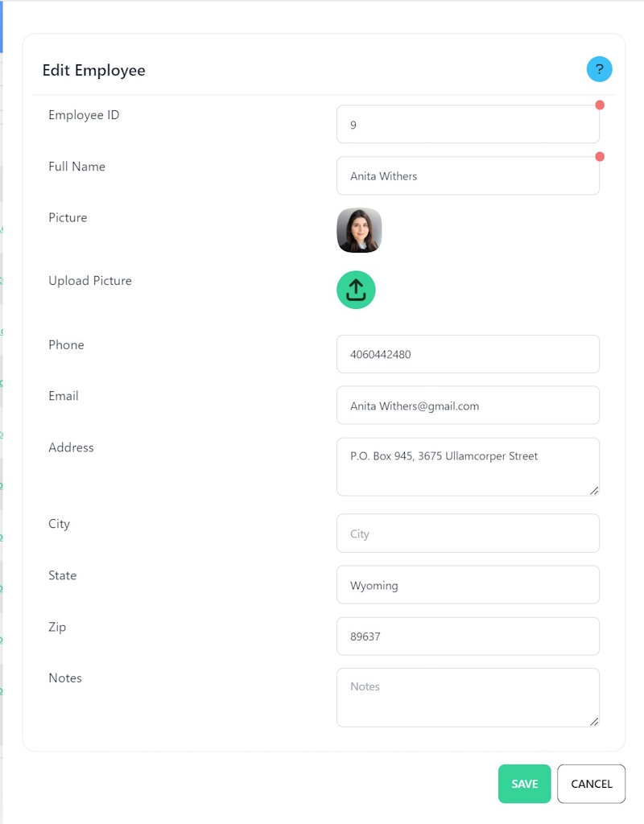644x824 pixels.
Task: Click the empty City field
Action: point(468,534)
